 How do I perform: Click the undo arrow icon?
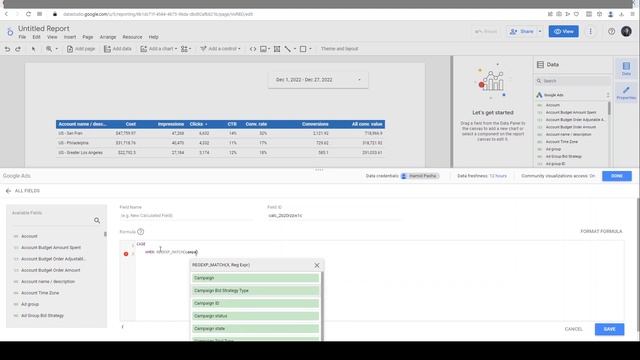coord(7,49)
